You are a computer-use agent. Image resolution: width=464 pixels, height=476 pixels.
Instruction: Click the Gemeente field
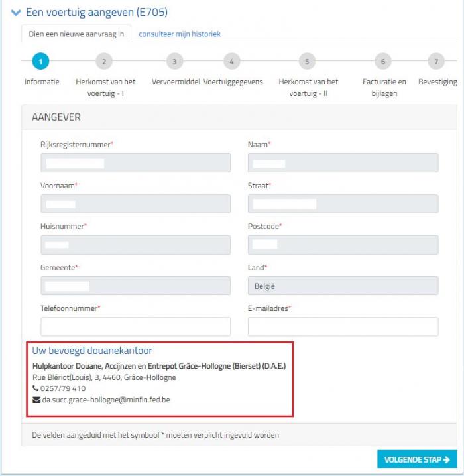tap(136, 286)
